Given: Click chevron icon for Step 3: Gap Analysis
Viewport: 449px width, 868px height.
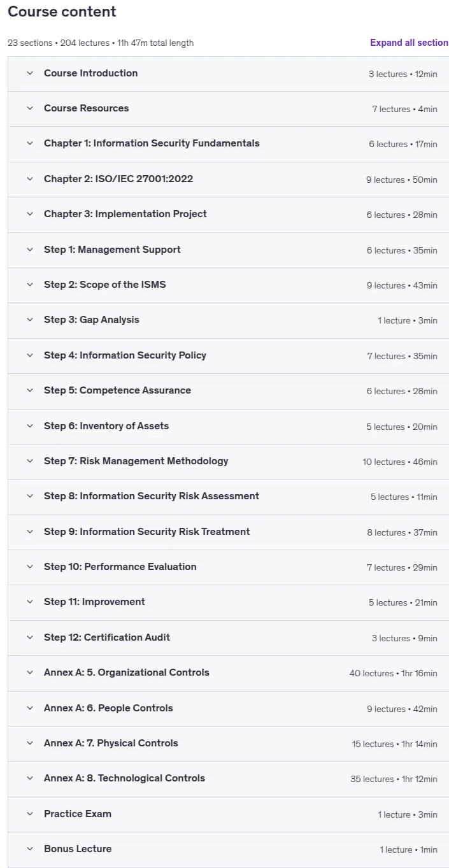Looking at the screenshot, I should pyautogui.click(x=30, y=320).
